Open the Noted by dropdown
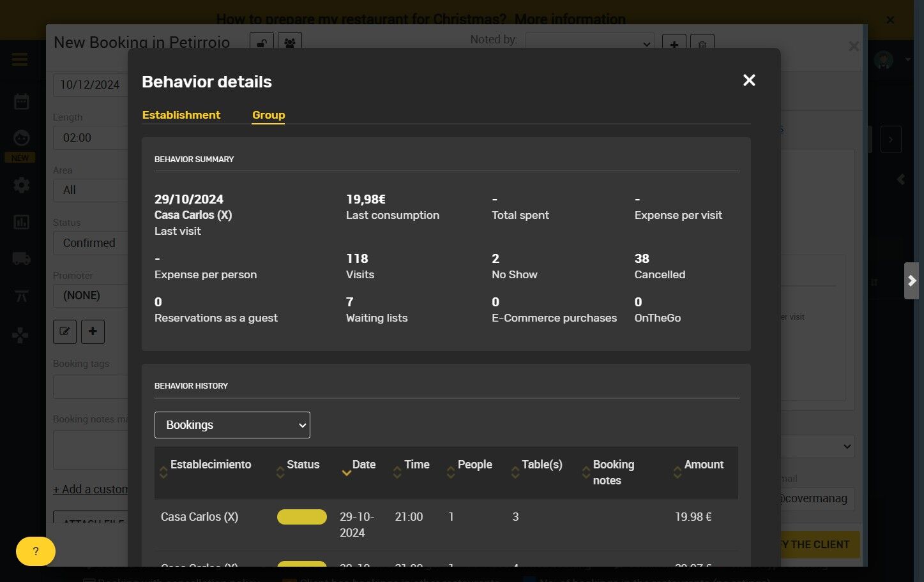The height and width of the screenshot is (582, 924). tap(589, 43)
